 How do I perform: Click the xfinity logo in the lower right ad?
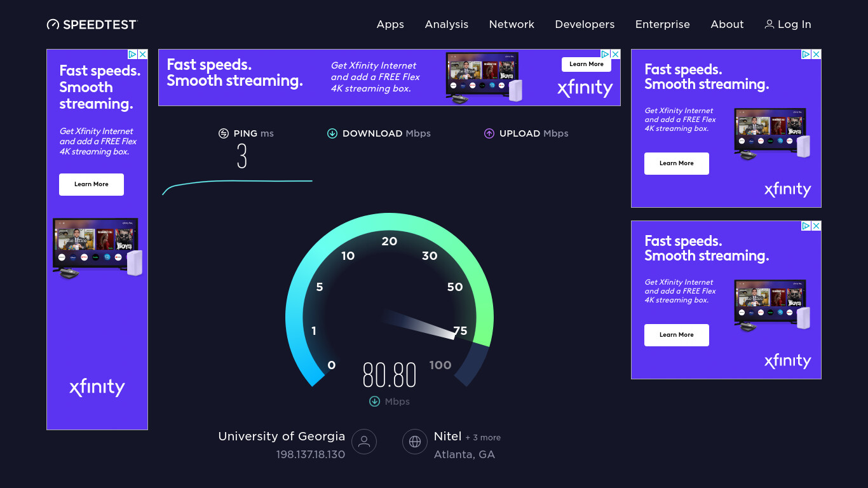point(788,361)
